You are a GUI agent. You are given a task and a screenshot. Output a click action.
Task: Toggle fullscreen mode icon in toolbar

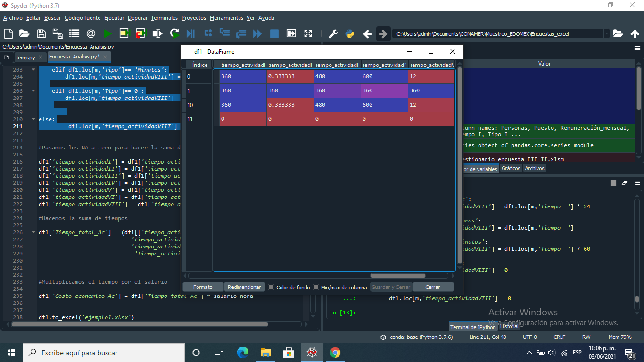tap(308, 33)
